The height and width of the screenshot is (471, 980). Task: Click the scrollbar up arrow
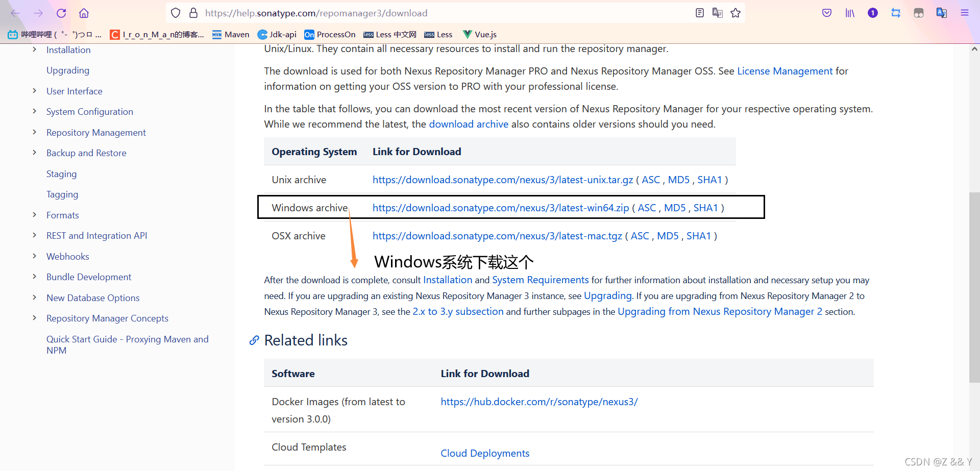click(x=974, y=49)
